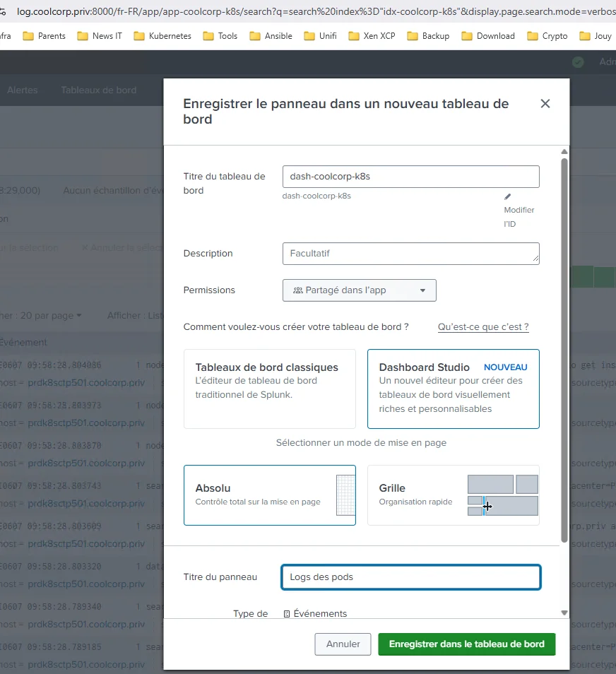Click the Absolu layout preview thumbnail
This screenshot has width=616, height=674.
pos(345,495)
